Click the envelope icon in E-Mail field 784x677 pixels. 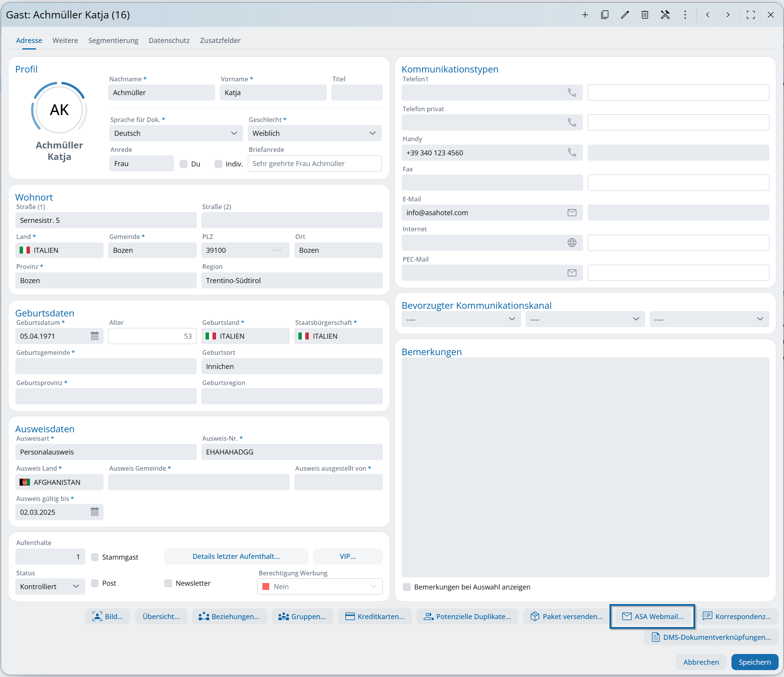coord(572,212)
